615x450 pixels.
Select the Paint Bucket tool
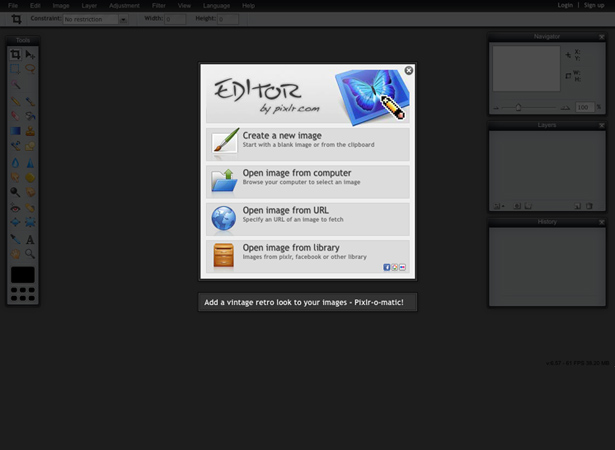[x=30, y=116]
